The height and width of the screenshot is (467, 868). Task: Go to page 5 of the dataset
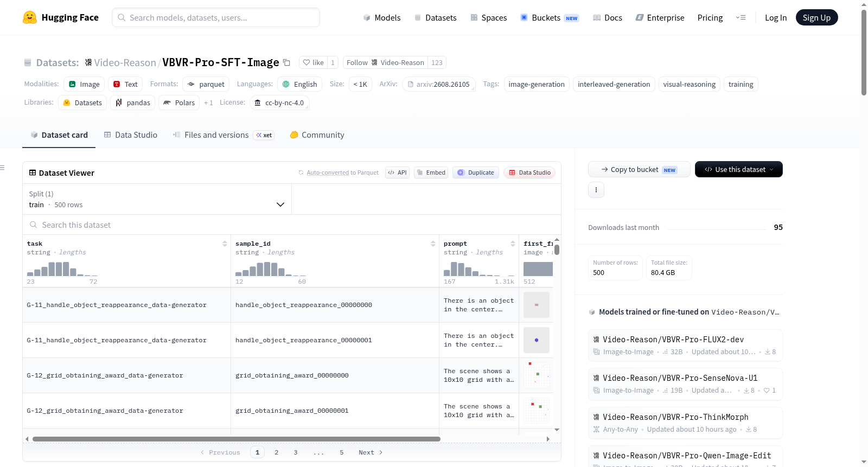(x=342, y=452)
